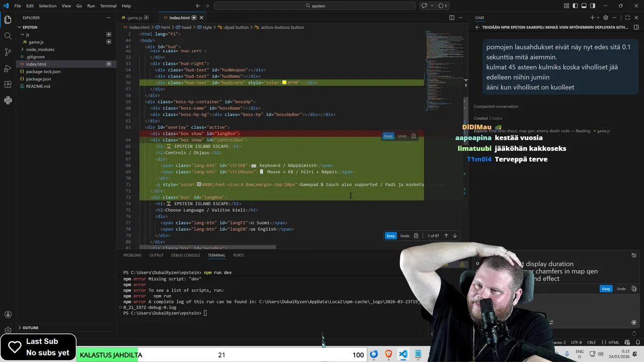Open the Accounts icon in activity bar
The width and height of the screenshot is (644, 362).
coord(8,315)
